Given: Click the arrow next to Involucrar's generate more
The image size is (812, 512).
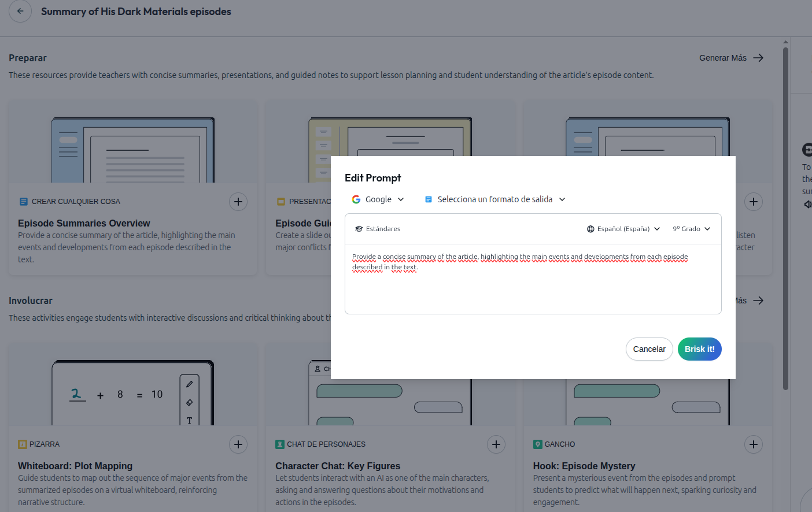Looking at the screenshot, I should [758, 300].
